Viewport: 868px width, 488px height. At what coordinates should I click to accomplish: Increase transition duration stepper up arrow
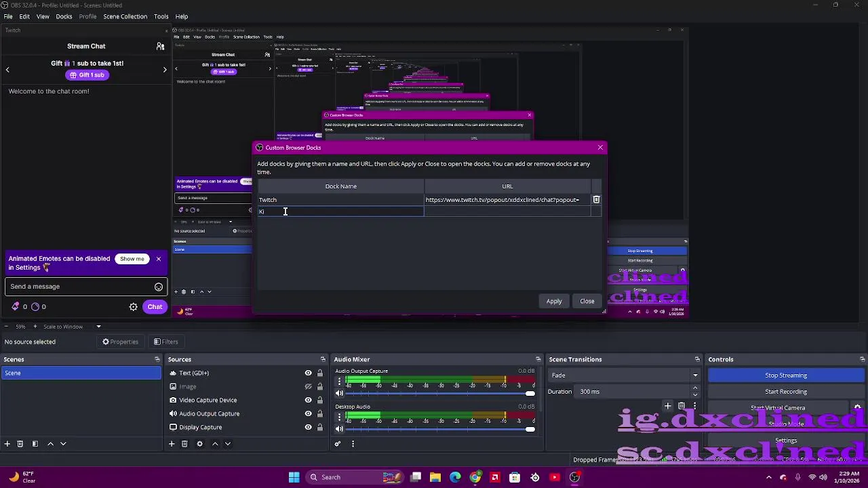tap(695, 388)
